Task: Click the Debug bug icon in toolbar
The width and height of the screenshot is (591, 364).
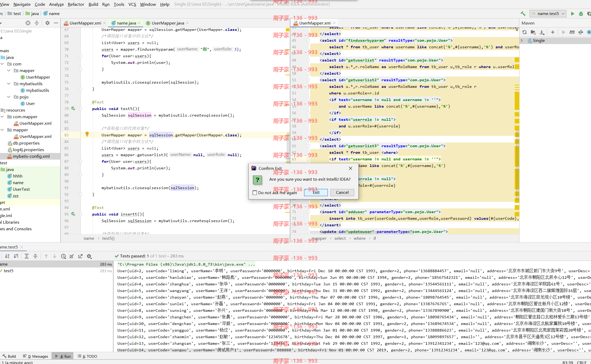Action: click(581, 14)
